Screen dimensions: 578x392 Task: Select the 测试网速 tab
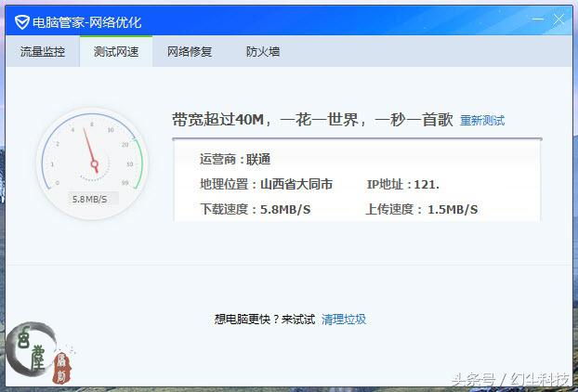(x=116, y=52)
